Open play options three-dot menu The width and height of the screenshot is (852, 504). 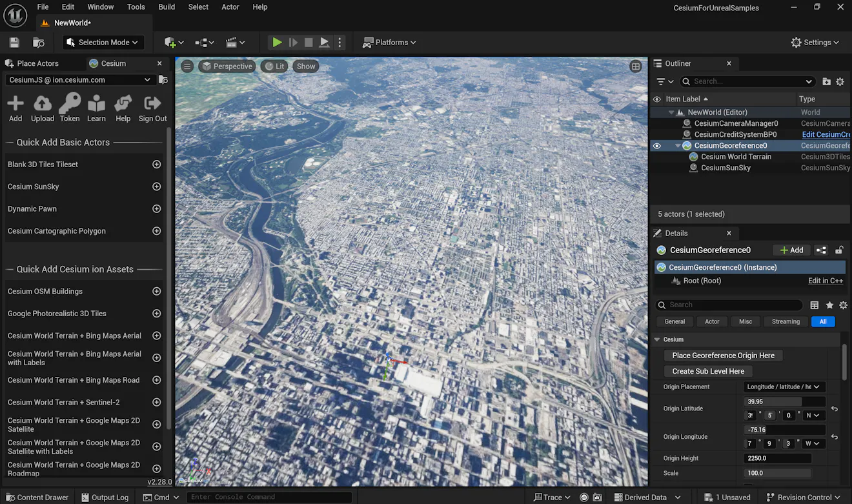coord(340,43)
